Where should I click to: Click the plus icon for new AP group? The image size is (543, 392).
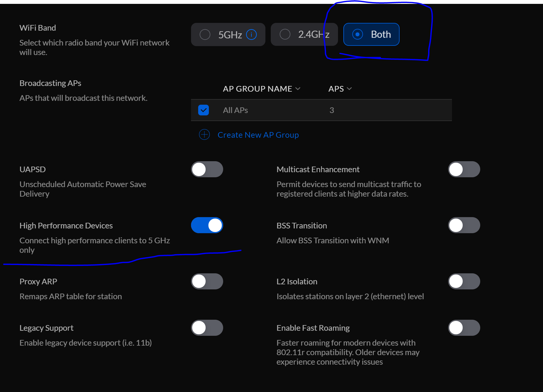(x=204, y=135)
